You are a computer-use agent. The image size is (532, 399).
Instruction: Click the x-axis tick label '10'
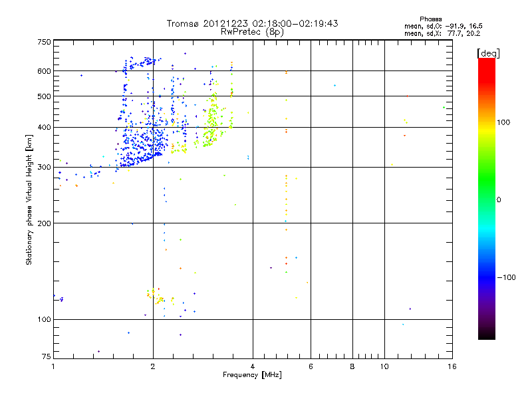tap(384, 366)
